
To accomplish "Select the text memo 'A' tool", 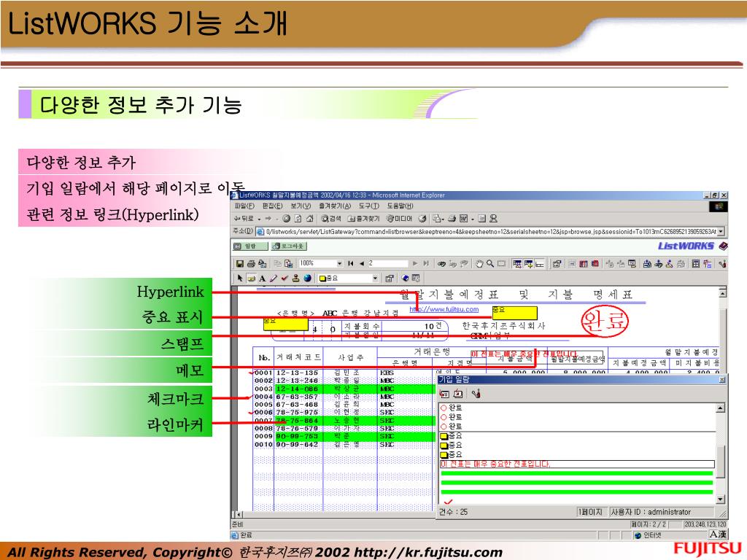I will point(262,278).
